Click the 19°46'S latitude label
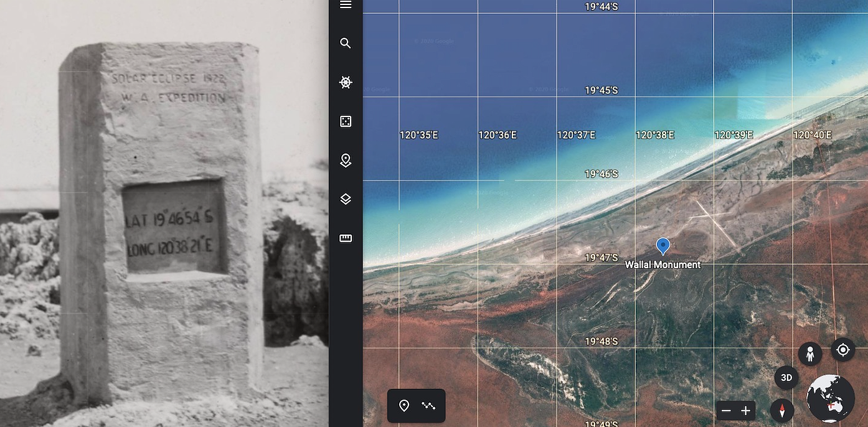868x427 pixels. 601,174
